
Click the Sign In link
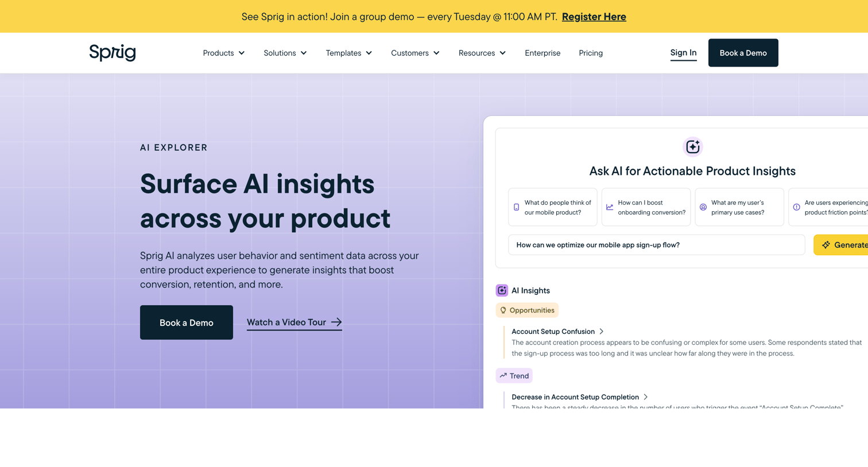(x=683, y=53)
